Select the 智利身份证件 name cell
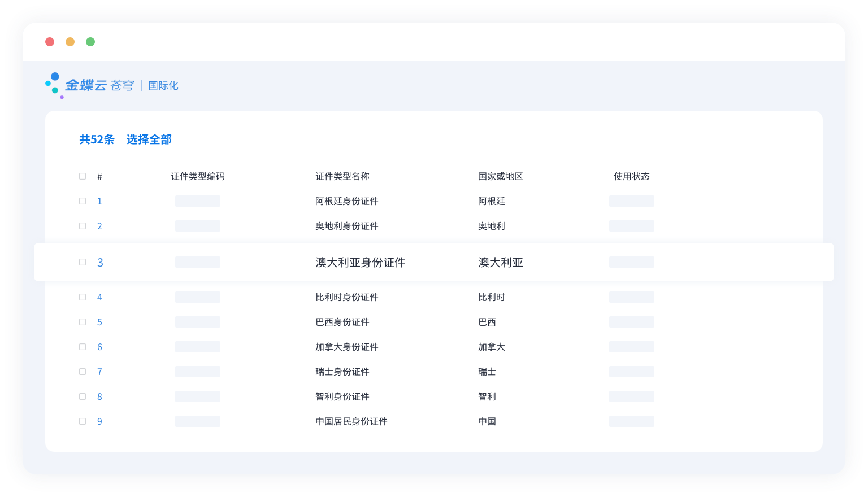This screenshot has width=868, height=497. tap(342, 396)
